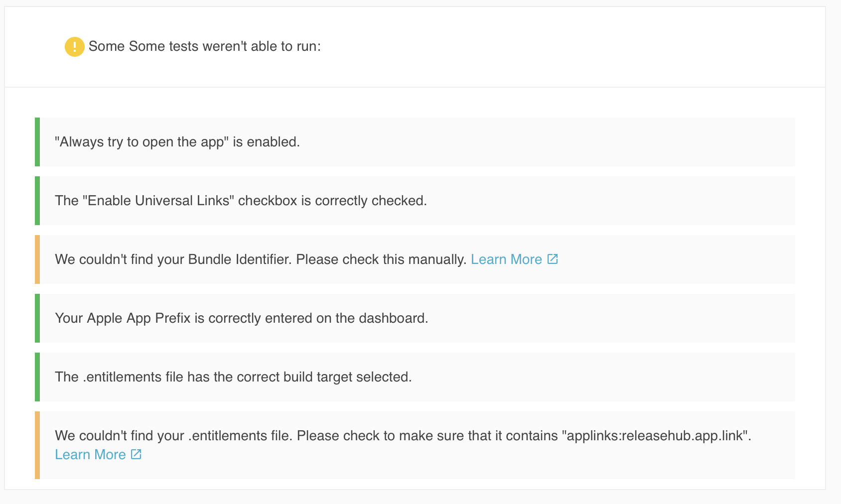Open Learn More link under entitlements warning
The width and height of the screenshot is (841, 504).
[90, 455]
